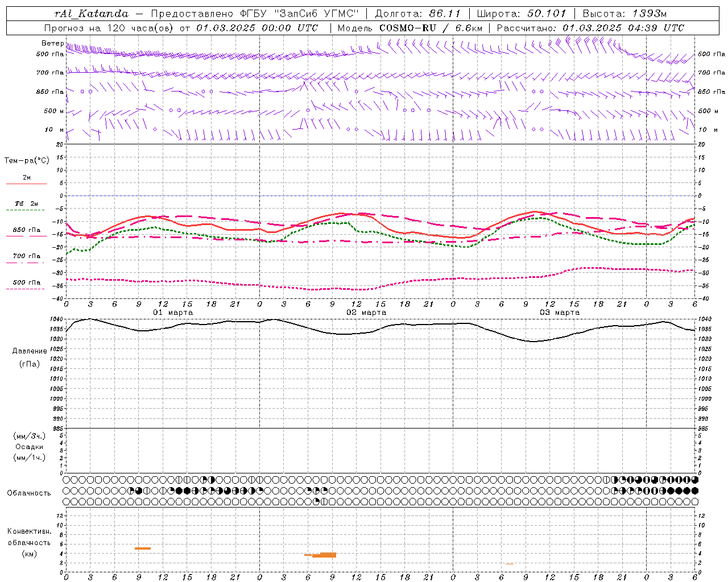This screenshot has width=728, height=582.
Task: Click the 10 м wind level label on left
Action: tap(55, 130)
